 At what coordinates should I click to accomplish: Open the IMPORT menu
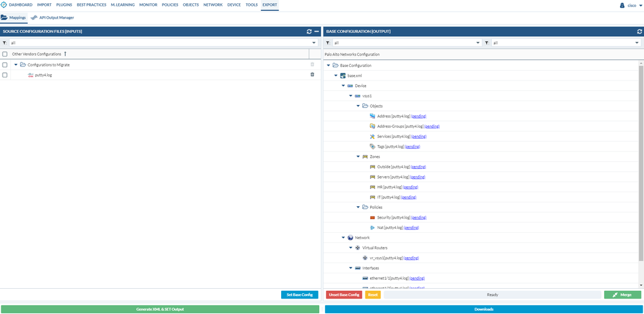coord(44,5)
